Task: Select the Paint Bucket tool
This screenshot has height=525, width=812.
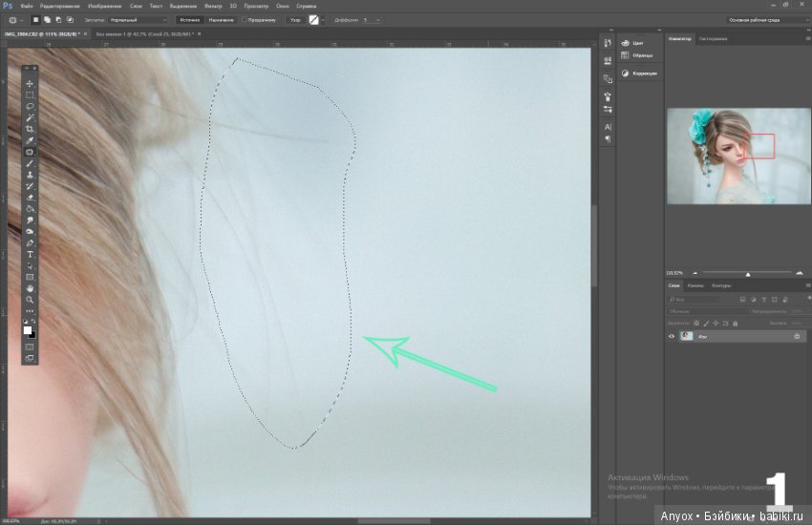Action: point(30,209)
